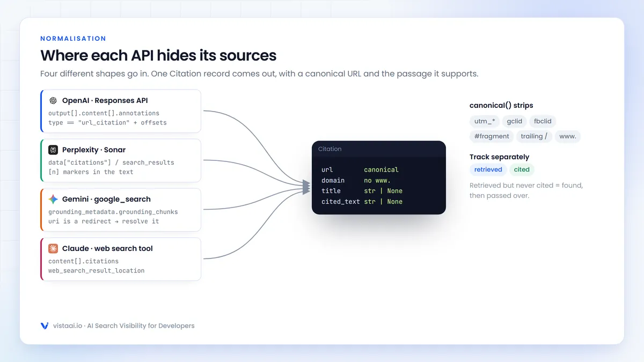The height and width of the screenshot is (362, 644).
Task: Select the 'trailing /' chip
Action: [534, 136]
